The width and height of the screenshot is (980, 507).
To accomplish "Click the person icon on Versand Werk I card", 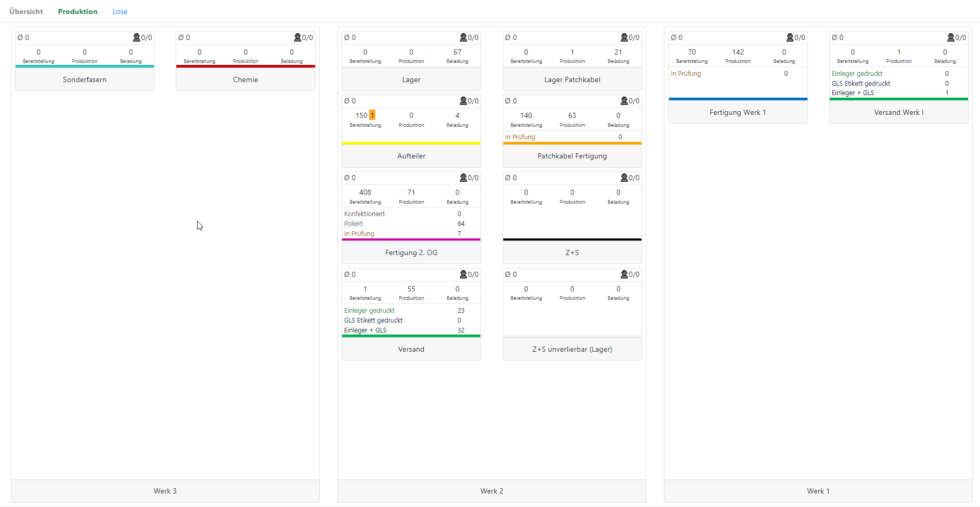I will (x=950, y=37).
